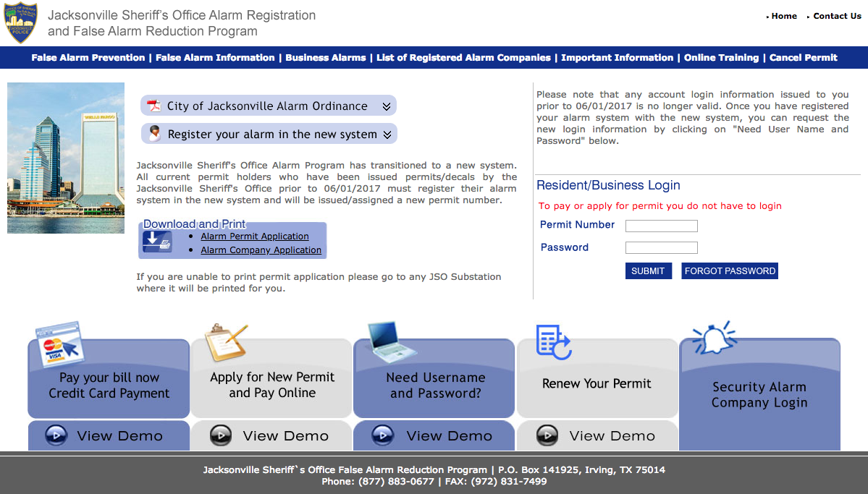The height and width of the screenshot is (494, 868).
Task: Open False Alarm Prevention menu item
Action: tap(88, 58)
